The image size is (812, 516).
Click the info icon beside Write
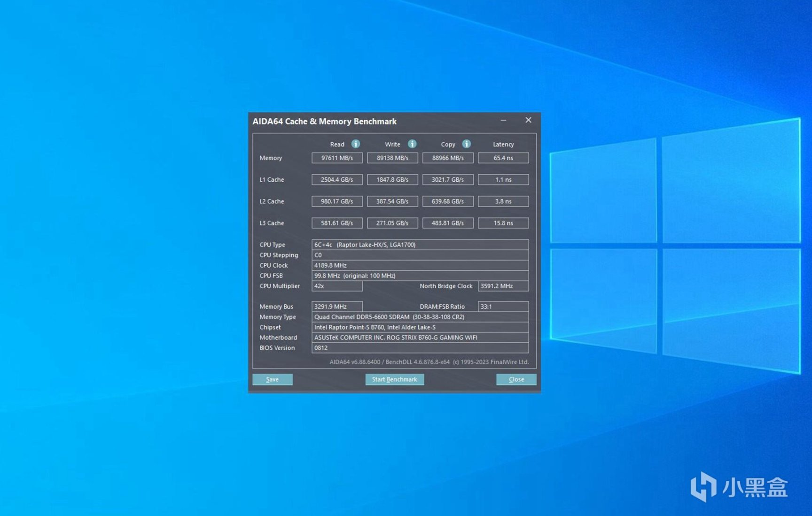[x=412, y=144]
